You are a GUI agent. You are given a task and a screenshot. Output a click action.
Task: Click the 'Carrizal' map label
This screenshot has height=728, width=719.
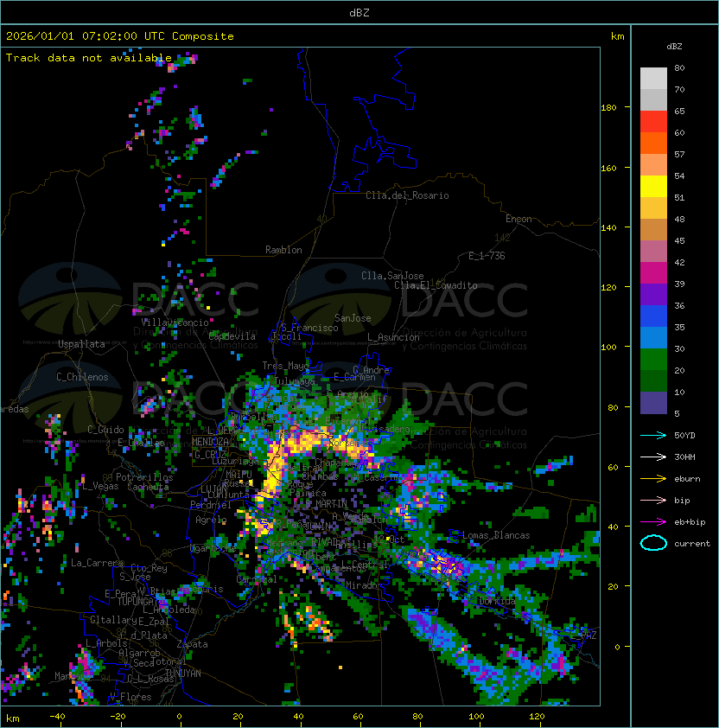pos(257,579)
